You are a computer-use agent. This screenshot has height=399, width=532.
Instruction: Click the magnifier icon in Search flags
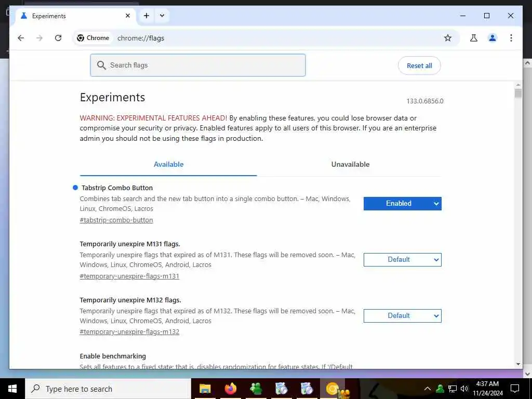pyautogui.click(x=101, y=65)
